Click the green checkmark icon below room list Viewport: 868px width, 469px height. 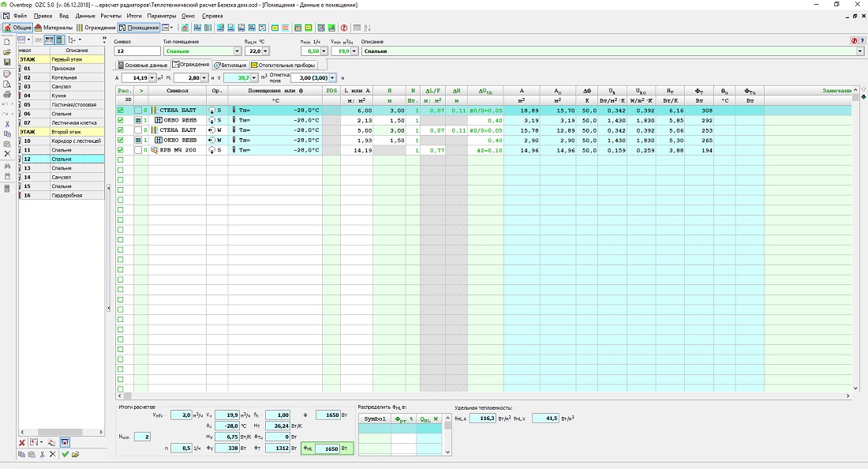(65, 454)
